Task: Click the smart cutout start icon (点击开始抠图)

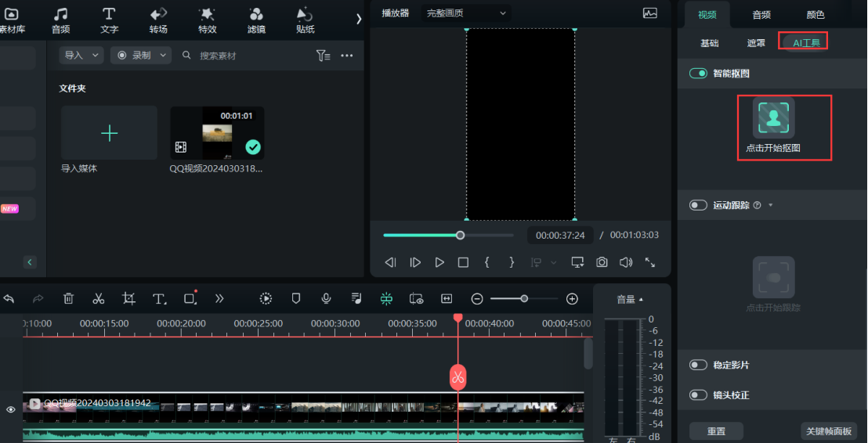Action: tap(773, 118)
